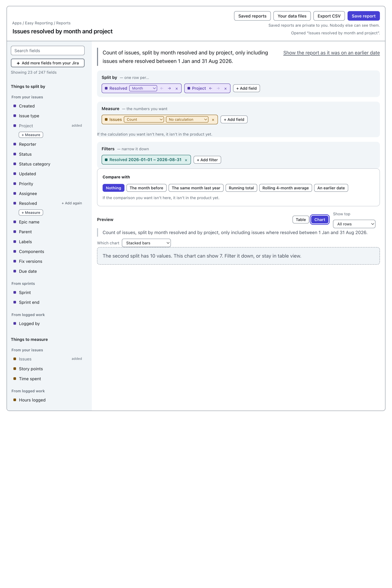
Task: Choose Running total comparison
Action: (x=241, y=188)
